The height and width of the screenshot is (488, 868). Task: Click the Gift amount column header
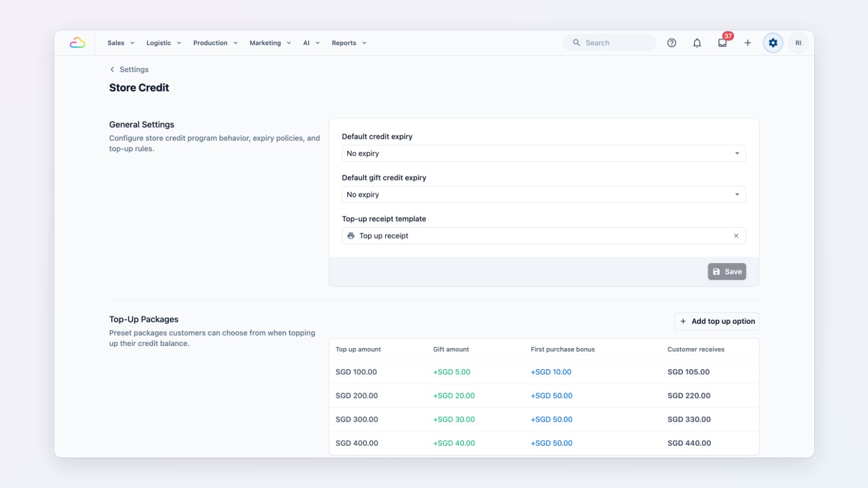pos(451,349)
